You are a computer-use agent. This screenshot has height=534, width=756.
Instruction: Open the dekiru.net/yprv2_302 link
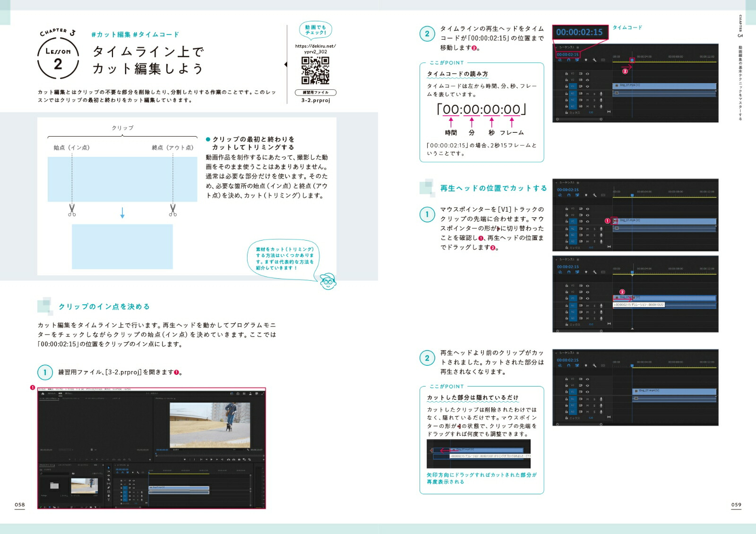(315, 49)
